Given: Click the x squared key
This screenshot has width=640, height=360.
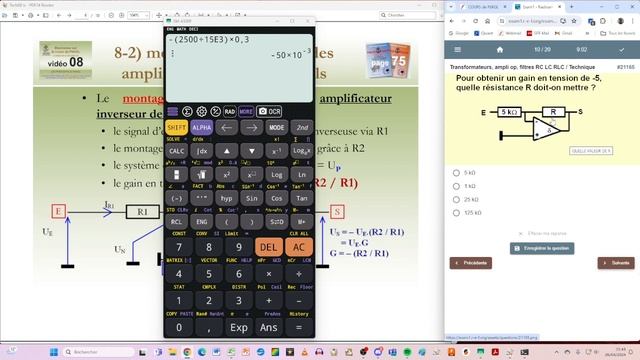Looking at the screenshot, I should click(x=227, y=175).
